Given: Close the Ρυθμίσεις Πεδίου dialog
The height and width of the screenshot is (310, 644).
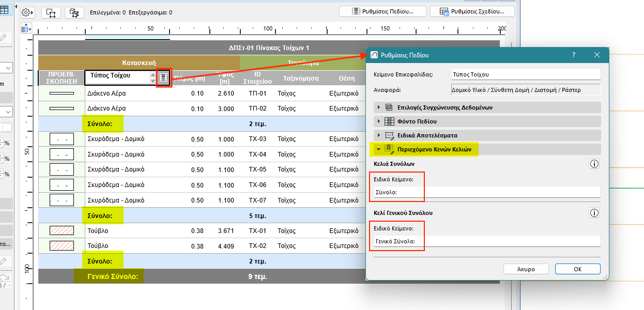Looking at the screenshot, I should pos(596,55).
